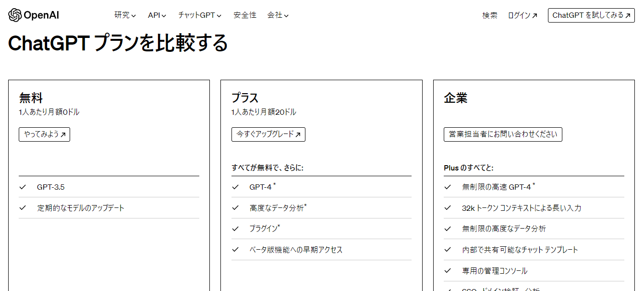
Task: Click the プラグイン feature text
Action: [x=265, y=229]
